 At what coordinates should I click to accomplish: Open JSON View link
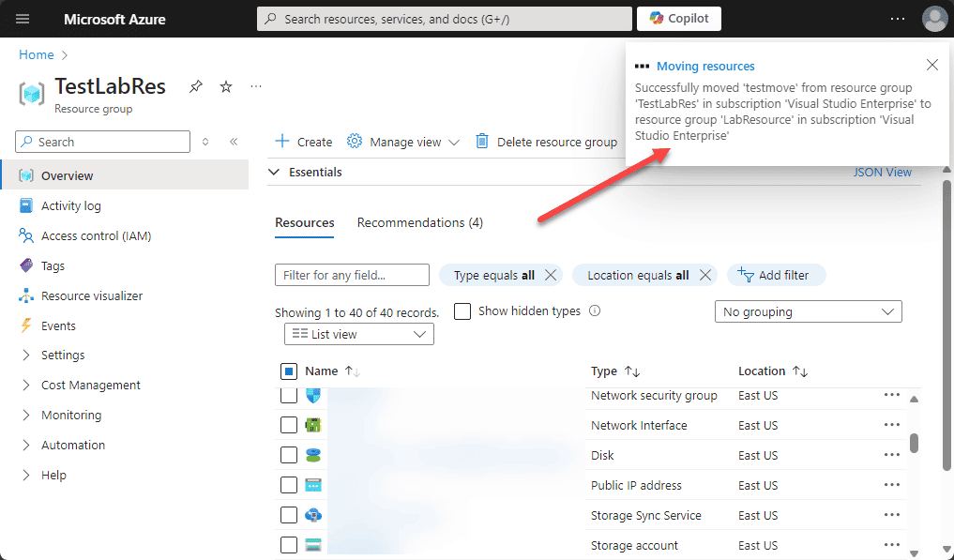882,173
